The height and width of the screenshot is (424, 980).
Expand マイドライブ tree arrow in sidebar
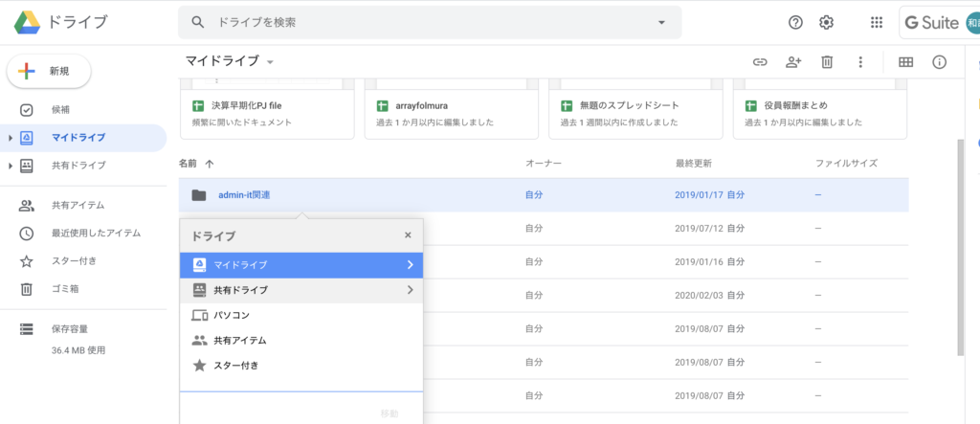tap(11, 138)
